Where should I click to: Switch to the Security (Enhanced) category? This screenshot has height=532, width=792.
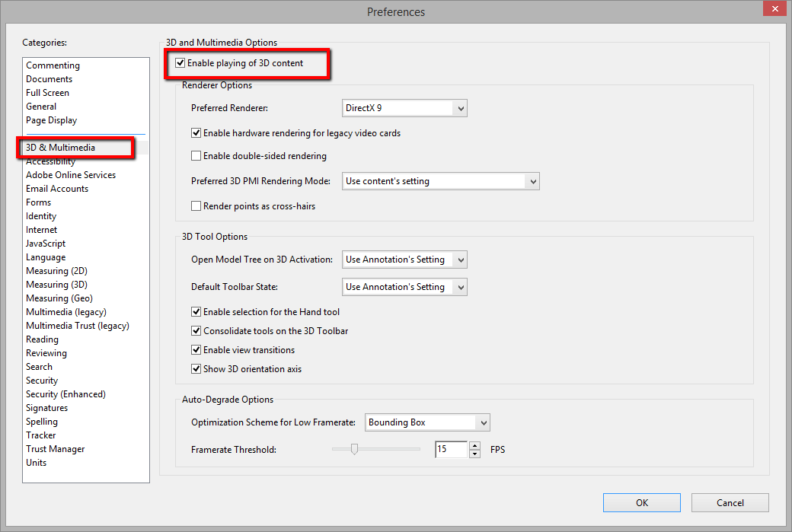coord(65,393)
